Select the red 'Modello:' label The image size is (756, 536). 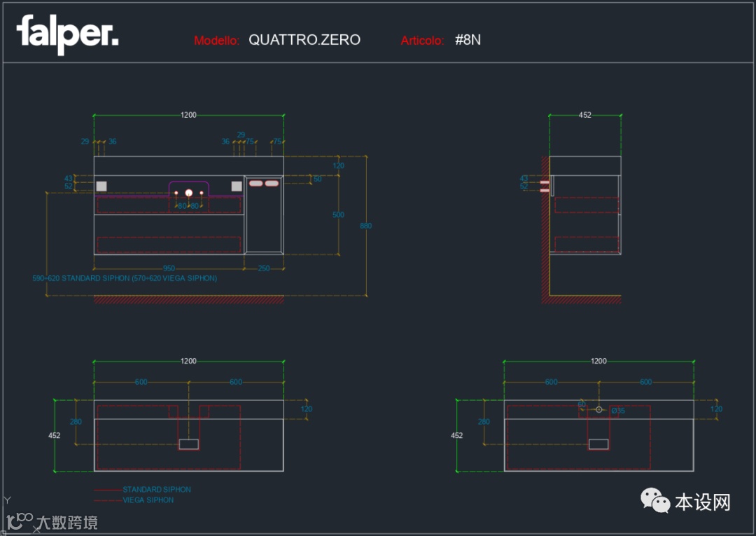[216, 41]
